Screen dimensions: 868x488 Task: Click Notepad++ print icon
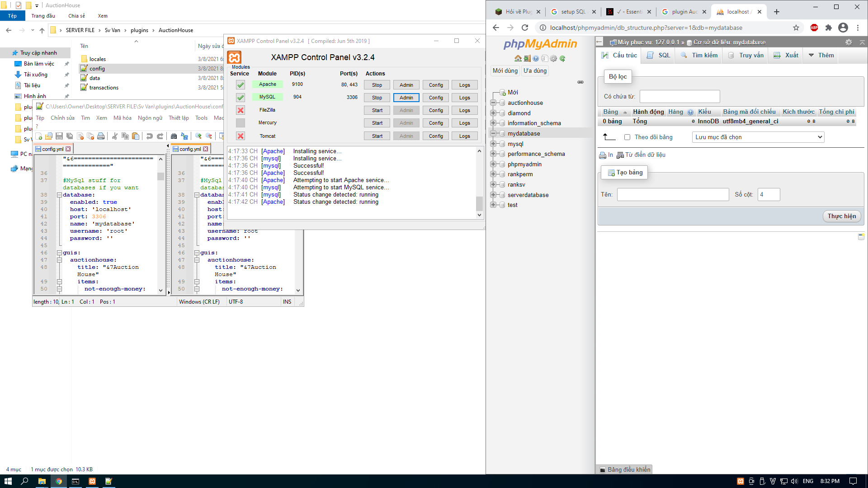(101, 136)
